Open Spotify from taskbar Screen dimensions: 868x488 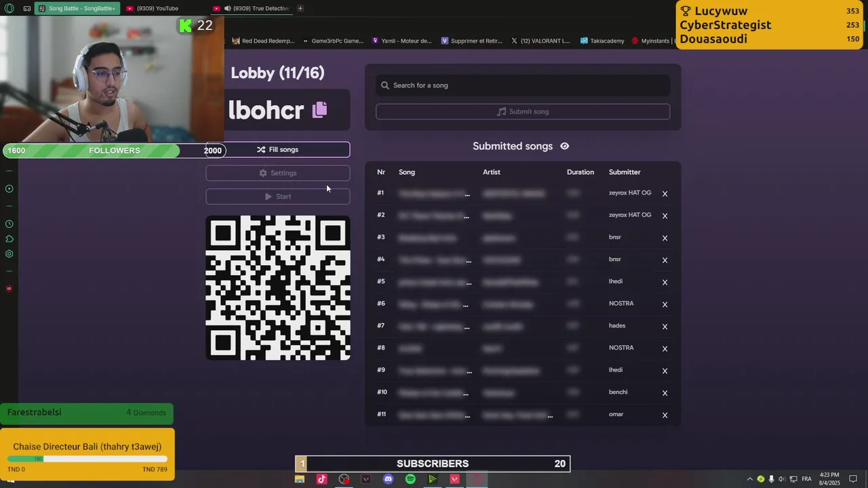point(410,479)
